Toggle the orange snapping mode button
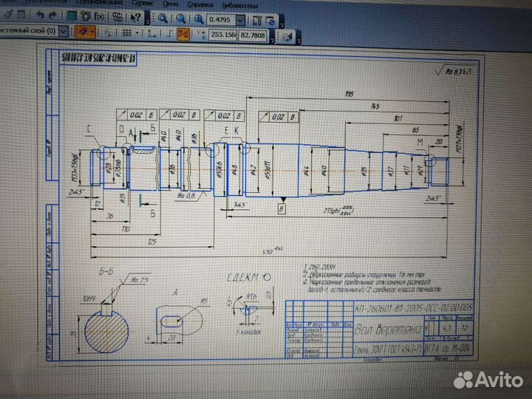 click(84, 32)
